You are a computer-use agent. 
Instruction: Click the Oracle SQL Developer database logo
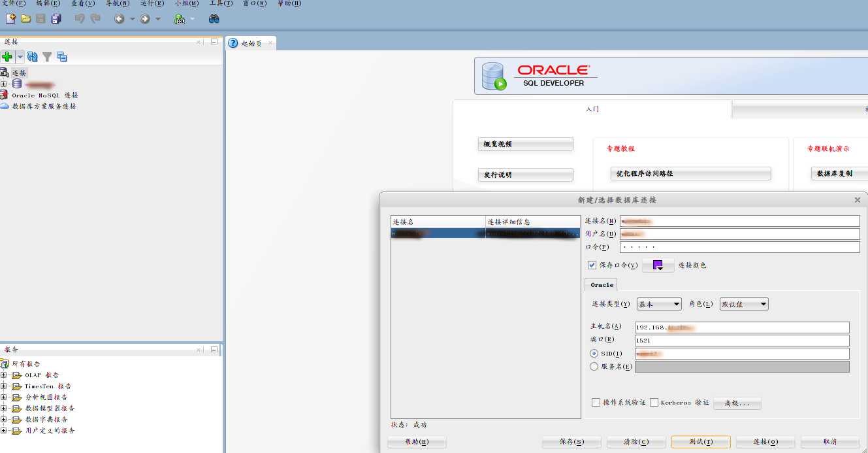pyautogui.click(x=494, y=76)
